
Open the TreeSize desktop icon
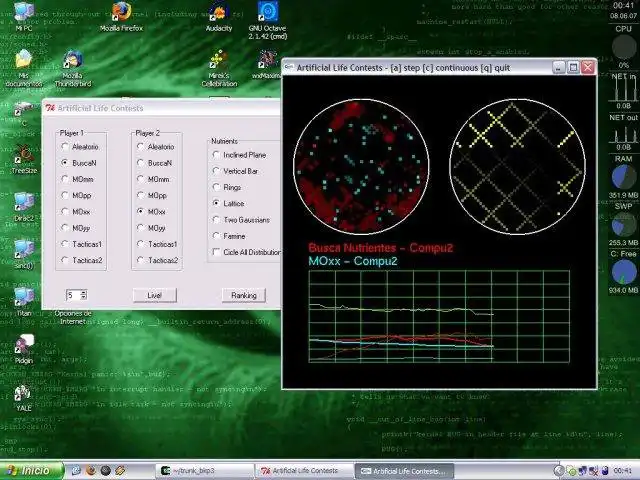(x=24, y=155)
